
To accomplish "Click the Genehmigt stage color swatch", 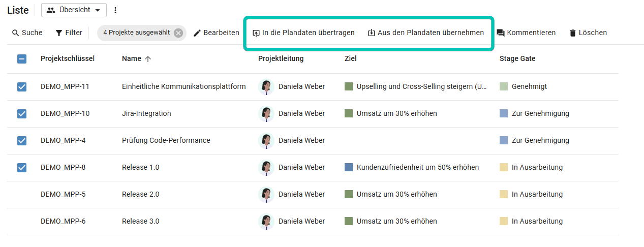I will pyautogui.click(x=504, y=86).
